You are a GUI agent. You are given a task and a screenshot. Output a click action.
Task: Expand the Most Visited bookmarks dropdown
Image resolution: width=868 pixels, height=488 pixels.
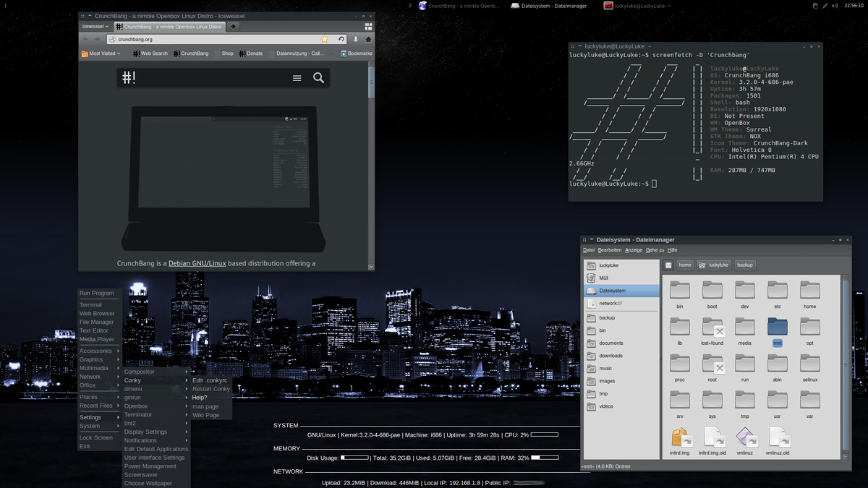tap(101, 53)
